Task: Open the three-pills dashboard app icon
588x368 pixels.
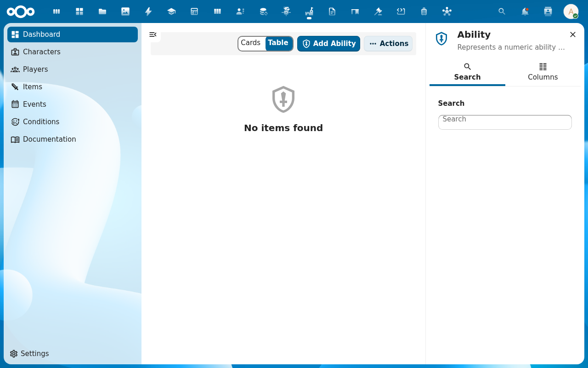Action: pos(57,11)
